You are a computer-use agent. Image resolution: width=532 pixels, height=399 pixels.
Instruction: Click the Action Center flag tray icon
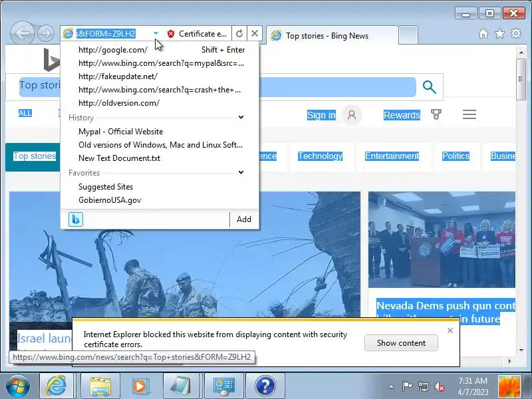pos(407,386)
